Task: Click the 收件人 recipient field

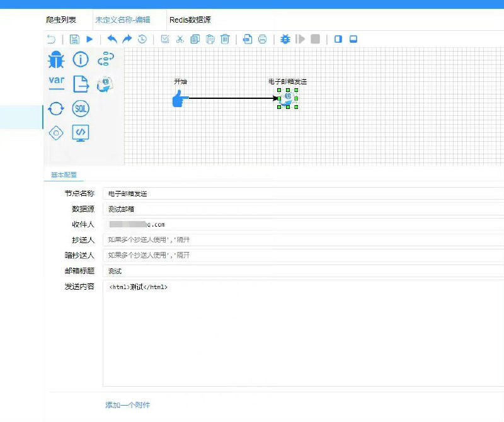Action: (303, 224)
